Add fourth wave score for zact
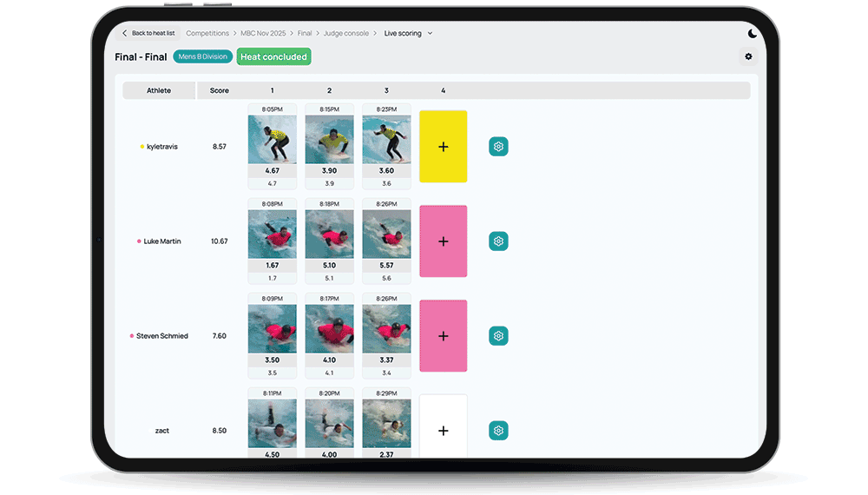This screenshot has width=868, height=495. tap(443, 429)
